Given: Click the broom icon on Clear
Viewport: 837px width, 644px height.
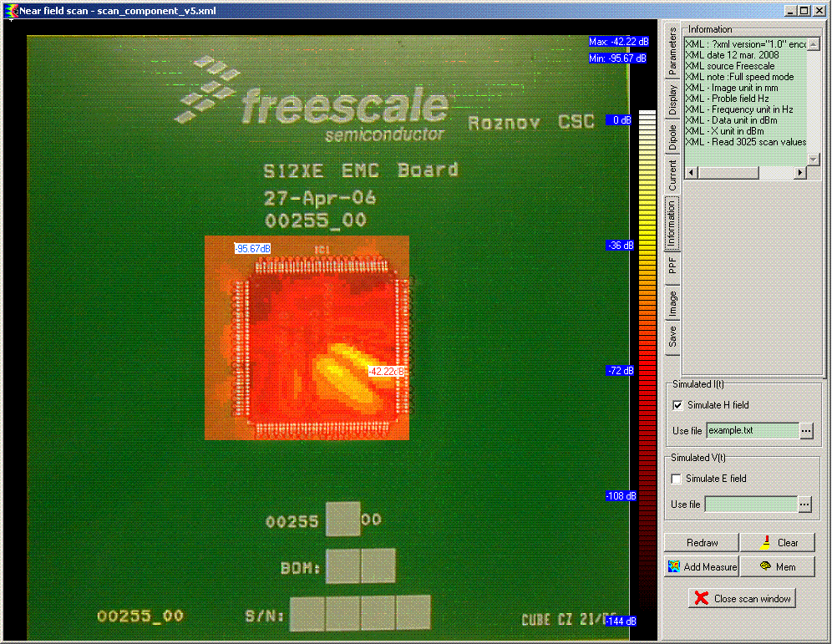Looking at the screenshot, I should pos(765,542).
